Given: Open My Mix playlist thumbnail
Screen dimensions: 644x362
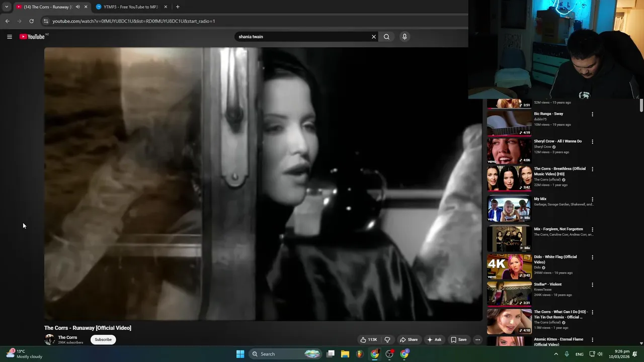Looking at the screenshot, I should pyautogui.click(x=509, y=208).
